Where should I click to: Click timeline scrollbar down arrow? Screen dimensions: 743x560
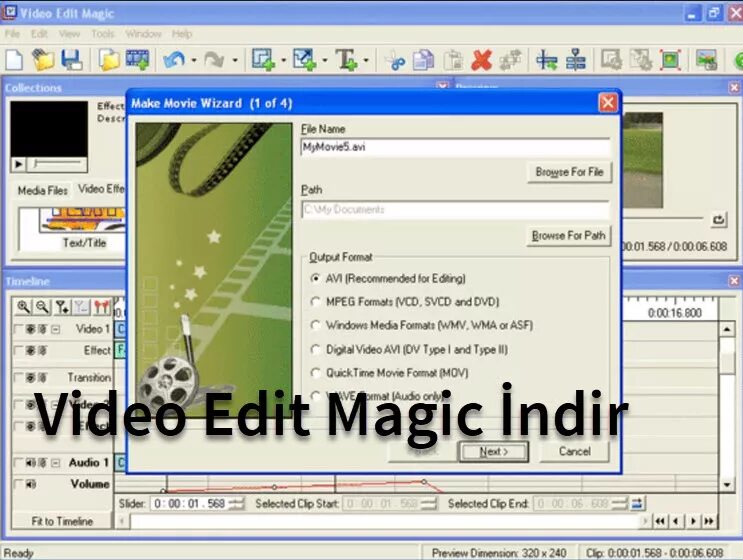point(727,485)
